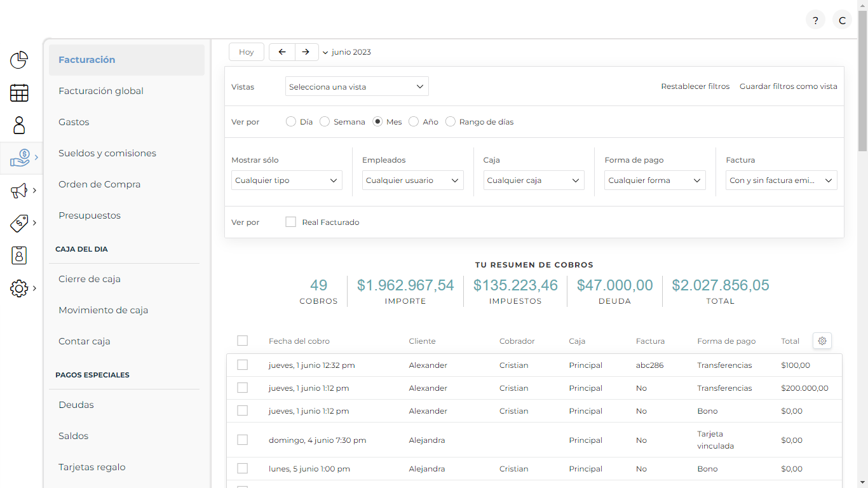Open the Cualquier forma payment dropdown

(655, 180)
